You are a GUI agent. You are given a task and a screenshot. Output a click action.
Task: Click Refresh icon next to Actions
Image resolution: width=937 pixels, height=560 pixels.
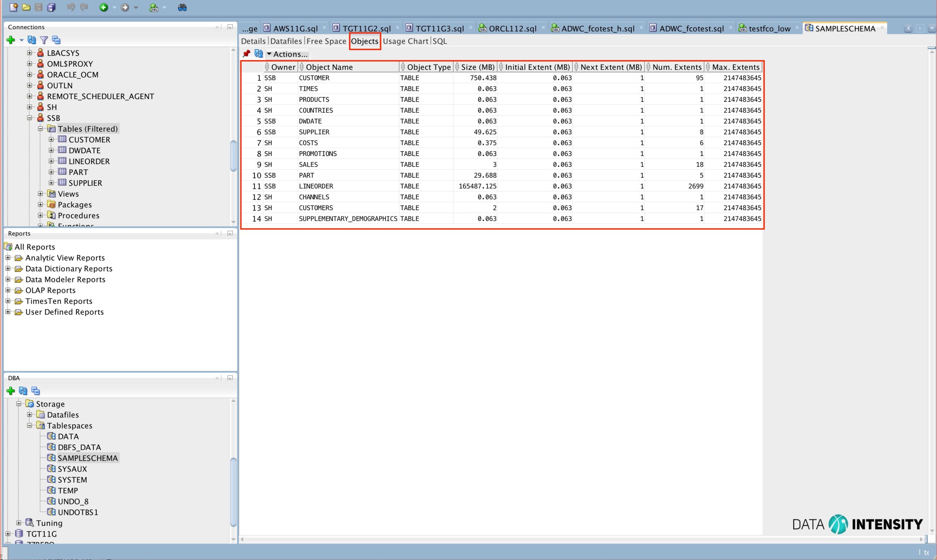258,53
